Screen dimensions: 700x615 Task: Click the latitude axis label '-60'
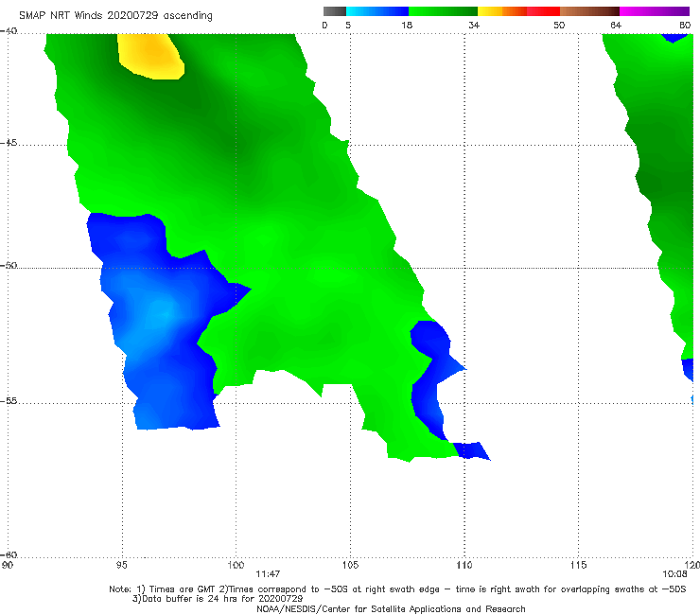pos(9,554)
